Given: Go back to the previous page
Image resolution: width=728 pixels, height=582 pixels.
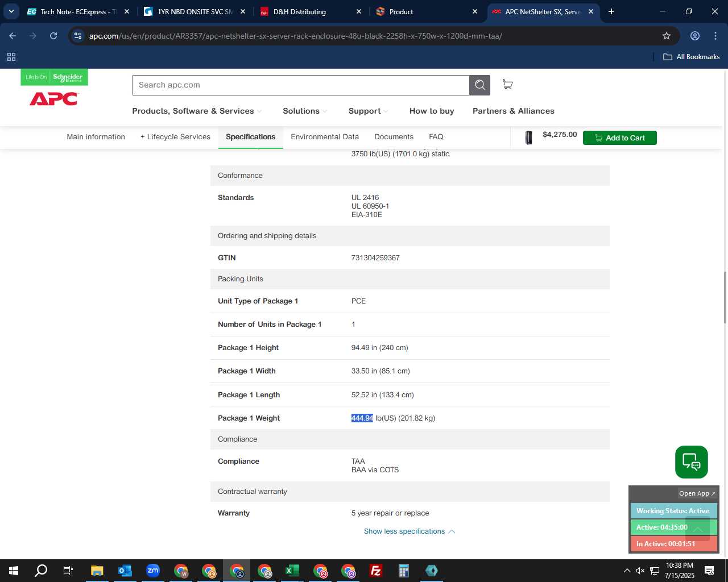Looking at the screenshot, I should [x=13, y=36].
